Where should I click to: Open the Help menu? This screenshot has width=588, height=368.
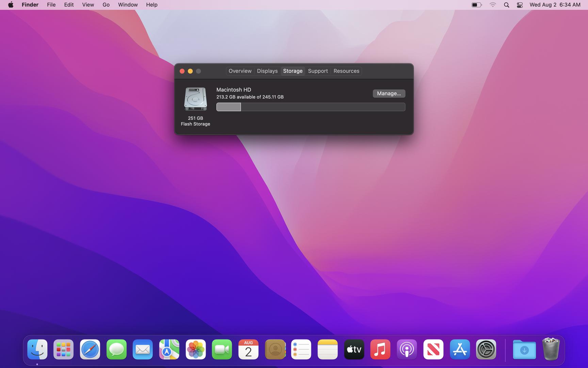pos(152,5)
